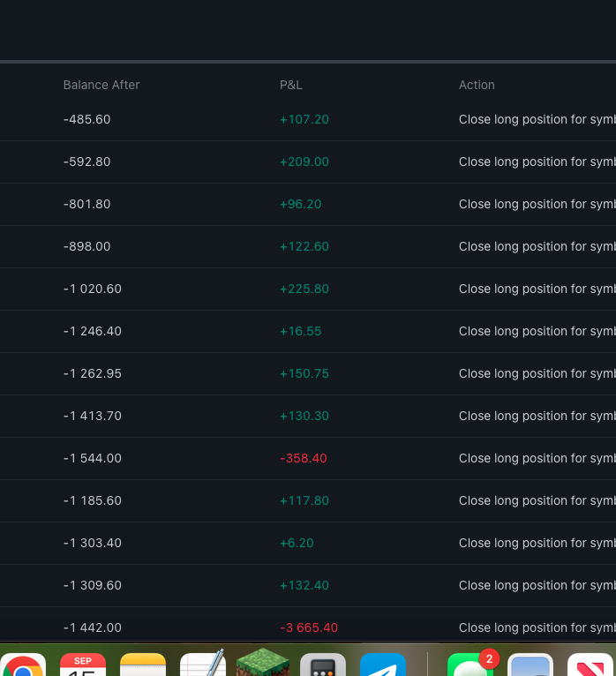This screenshot has width=616, height=676.
Task: Select the +122.60 P&L value
Action: (304, 246)
